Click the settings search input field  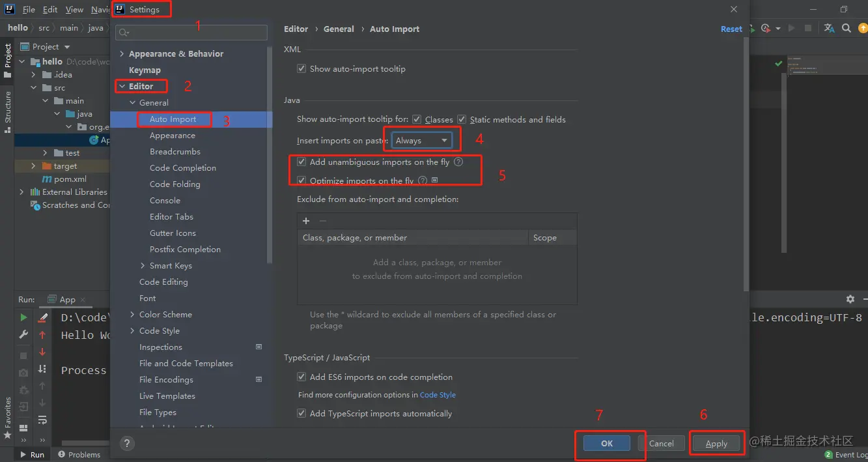tap(191, 33)
